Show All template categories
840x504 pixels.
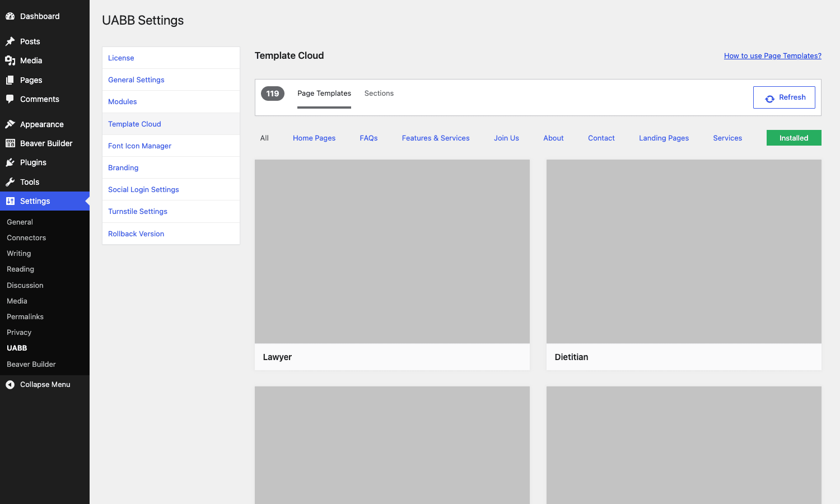264,138
